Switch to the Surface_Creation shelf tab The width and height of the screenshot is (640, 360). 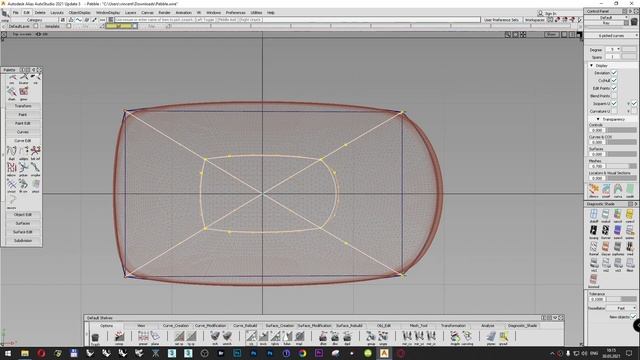[x=280, y=326]
